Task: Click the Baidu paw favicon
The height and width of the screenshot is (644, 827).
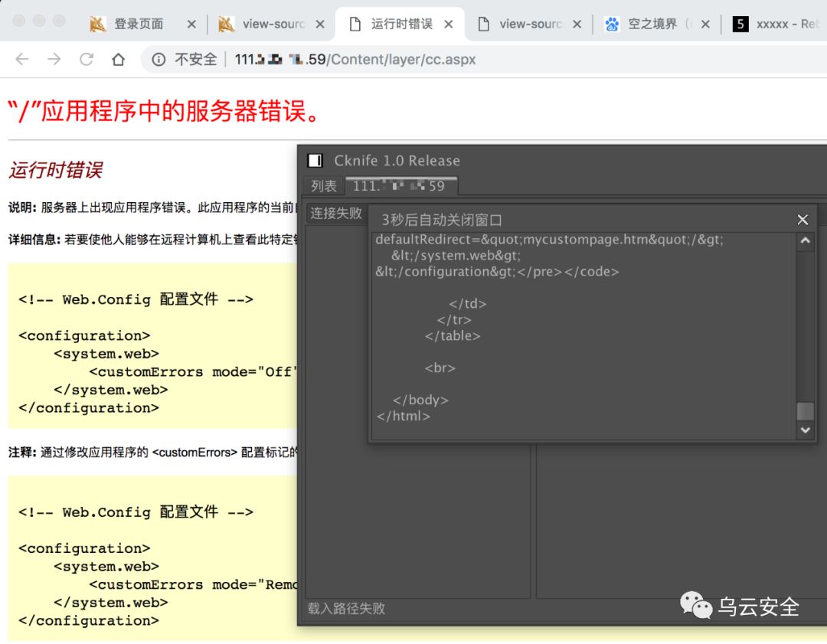Action: 612,24
